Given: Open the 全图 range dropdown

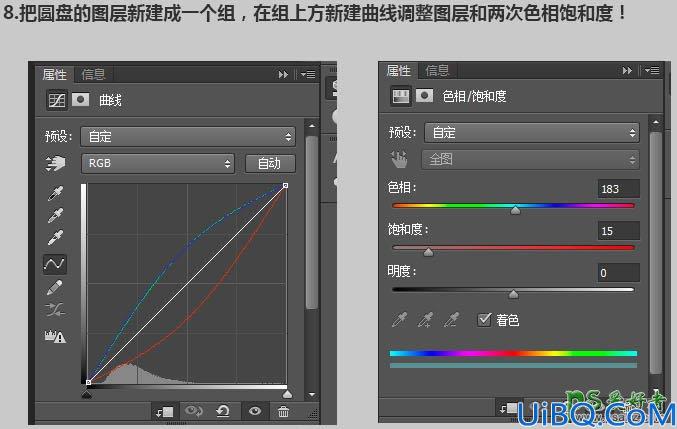Looking at the screenshot, I should [x=530, y=160].
